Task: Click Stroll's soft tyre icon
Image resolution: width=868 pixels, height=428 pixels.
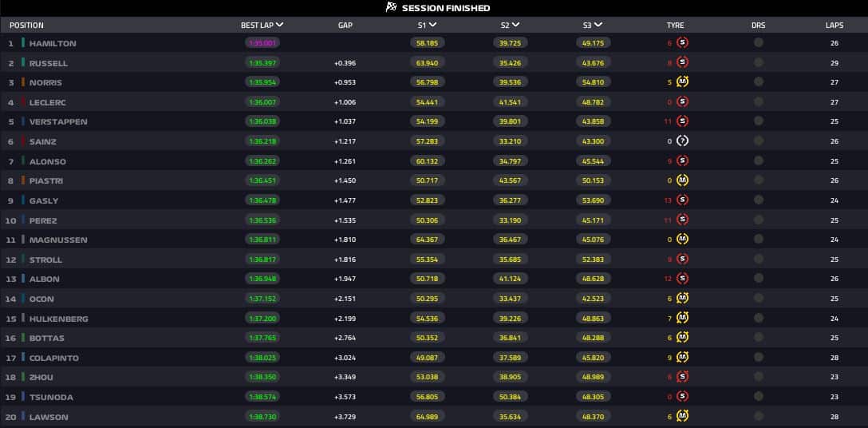Action: click(x=683, y=260)
